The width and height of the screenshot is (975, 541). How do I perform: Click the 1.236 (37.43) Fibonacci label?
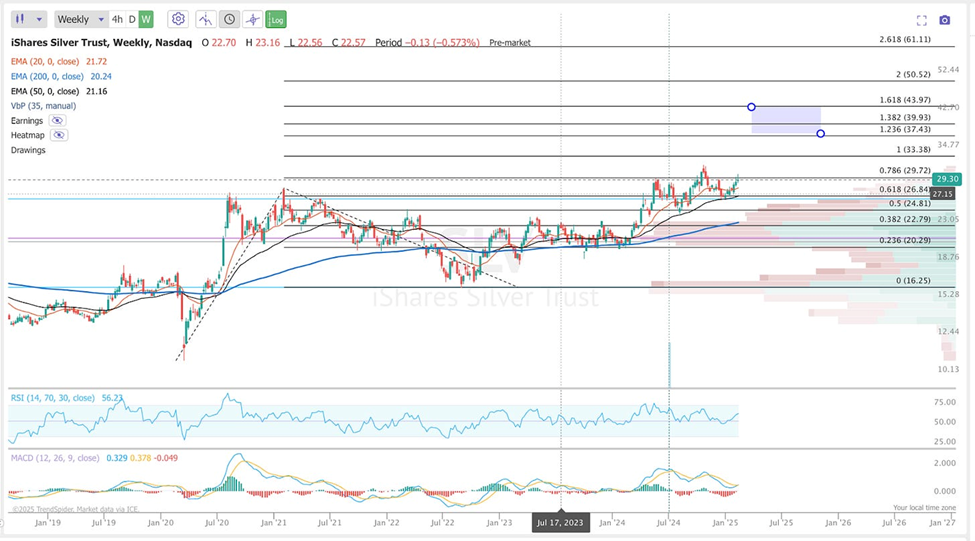click(905, 129)
